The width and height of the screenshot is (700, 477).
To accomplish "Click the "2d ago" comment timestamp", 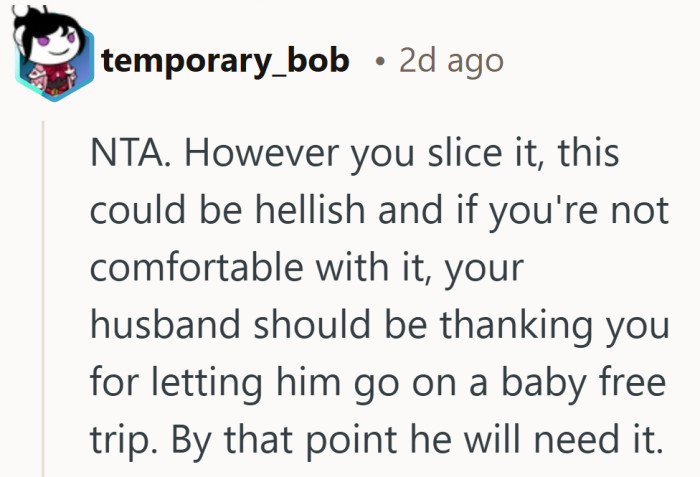I will point(451,61).
